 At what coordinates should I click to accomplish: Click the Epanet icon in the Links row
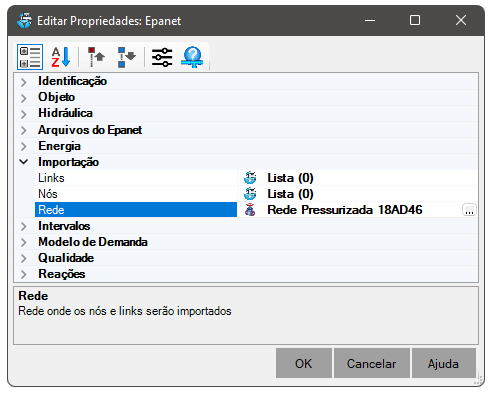[x=250, y=178]
